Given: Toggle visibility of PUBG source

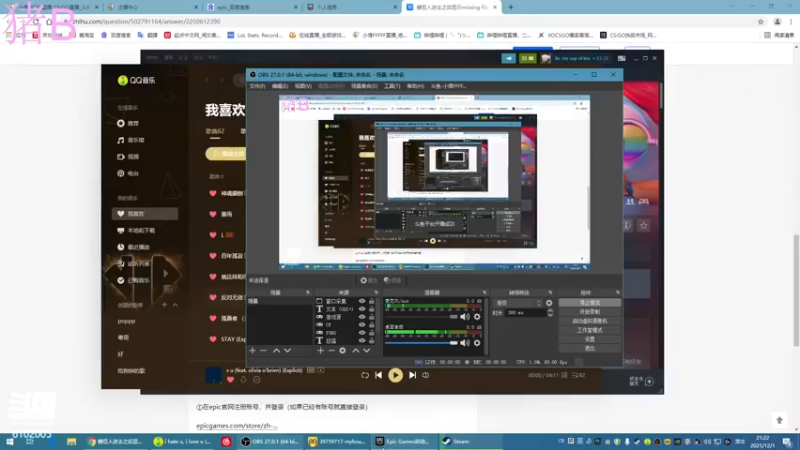Looking at the screenshot, I should 362,333.
